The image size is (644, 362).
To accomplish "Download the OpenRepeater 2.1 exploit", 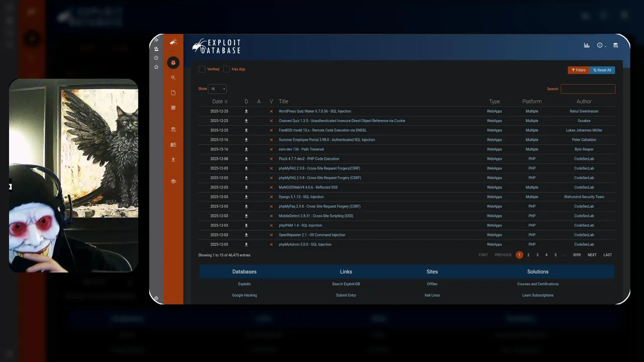I will (246, 235).
